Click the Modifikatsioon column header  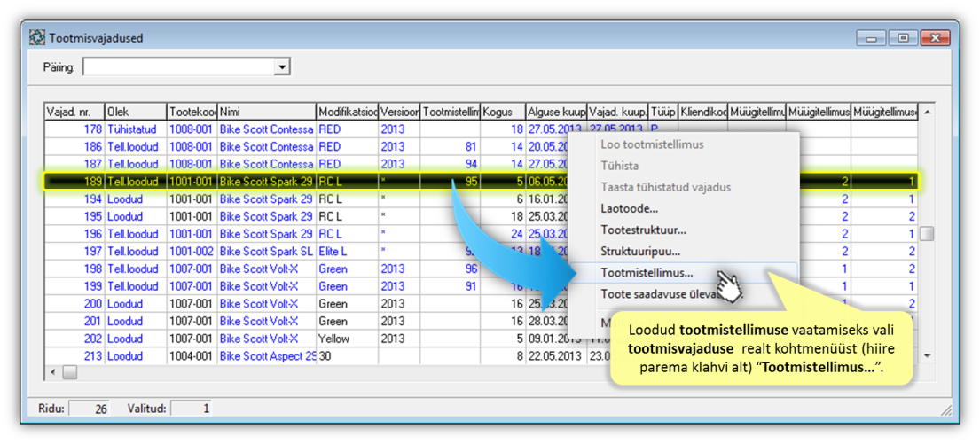348,112
